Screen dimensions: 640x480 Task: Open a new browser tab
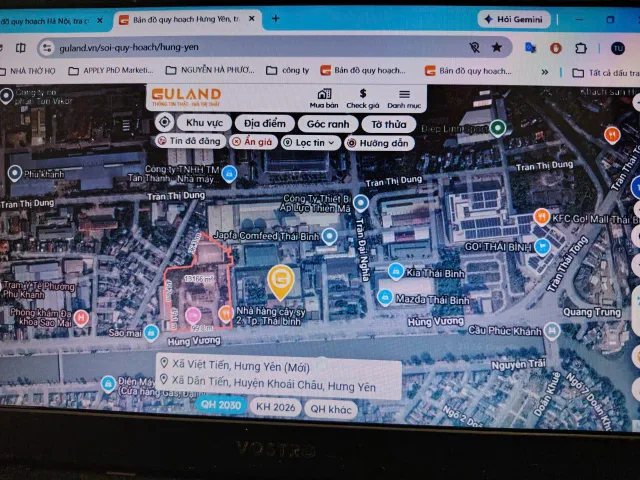[276, 18]
